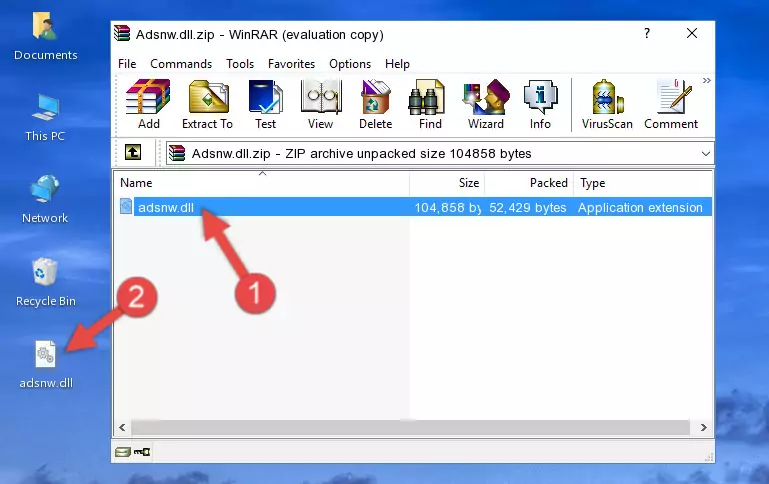Viewport: 769px width, 484px height.
Task: Click the Add toolbar icon
Action: coord(148,104)
